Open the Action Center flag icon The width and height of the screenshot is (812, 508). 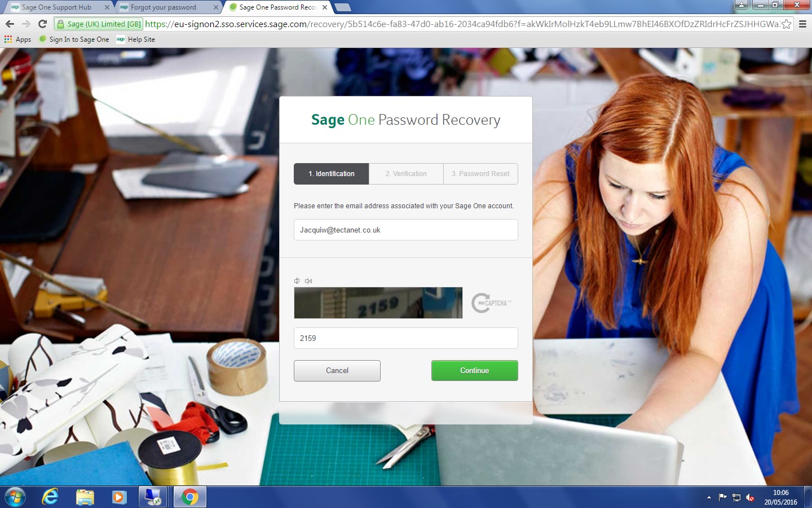tap(723, 497)
